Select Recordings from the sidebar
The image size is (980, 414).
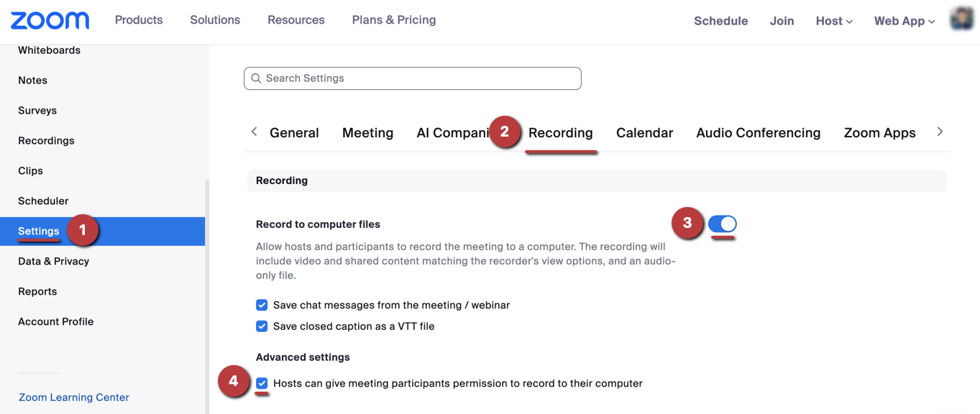click(x=46, y=140)
